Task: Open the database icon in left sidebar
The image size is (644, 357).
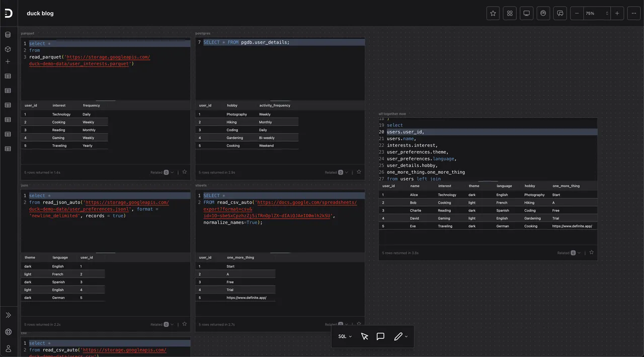Action: pos(8,35)
